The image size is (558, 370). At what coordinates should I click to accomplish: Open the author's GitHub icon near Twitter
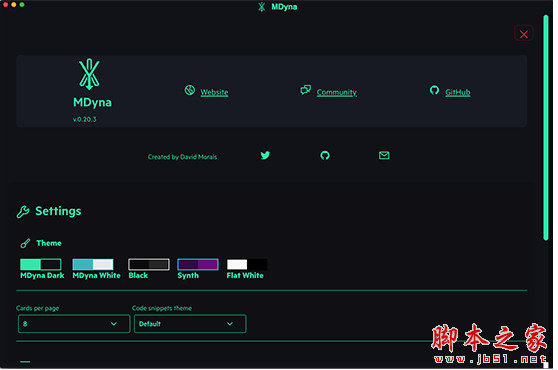[325, 155]
